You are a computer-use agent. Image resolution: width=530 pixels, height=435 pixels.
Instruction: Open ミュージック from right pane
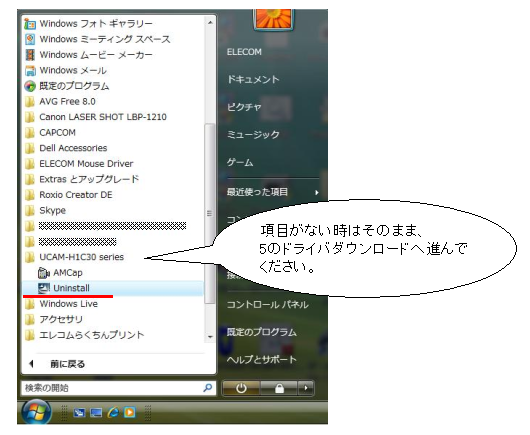tap(253, 135)
